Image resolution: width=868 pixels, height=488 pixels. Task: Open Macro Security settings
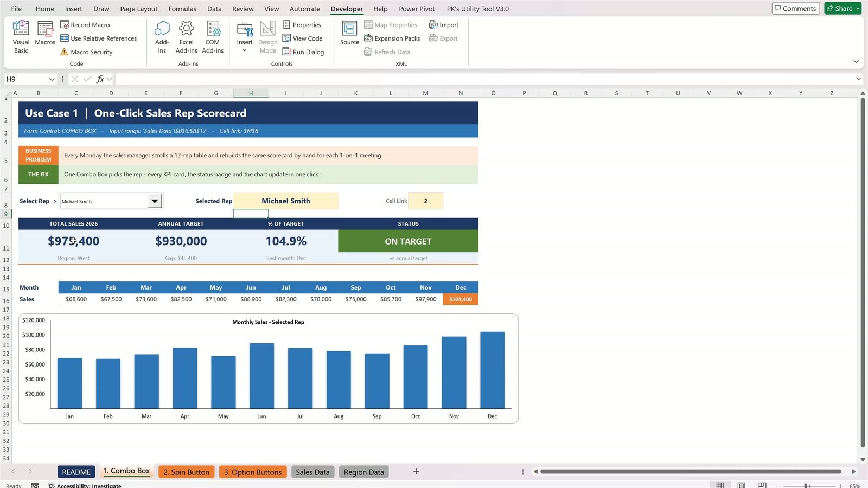(87, 52)
